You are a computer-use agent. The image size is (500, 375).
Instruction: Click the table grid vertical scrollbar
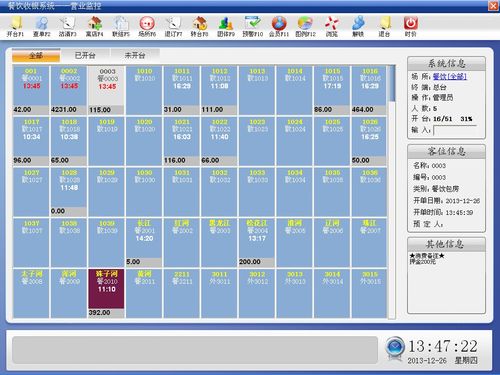point(392,192)
